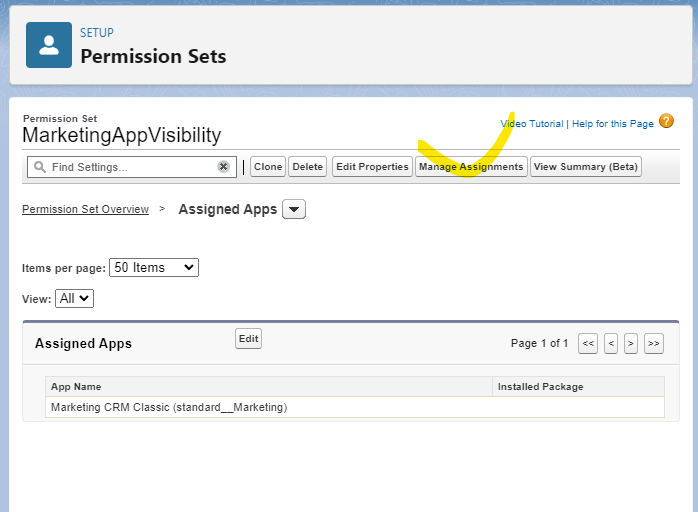Select the Marketing CRM Classic row
698x512 pixels.
pos(355,407)
